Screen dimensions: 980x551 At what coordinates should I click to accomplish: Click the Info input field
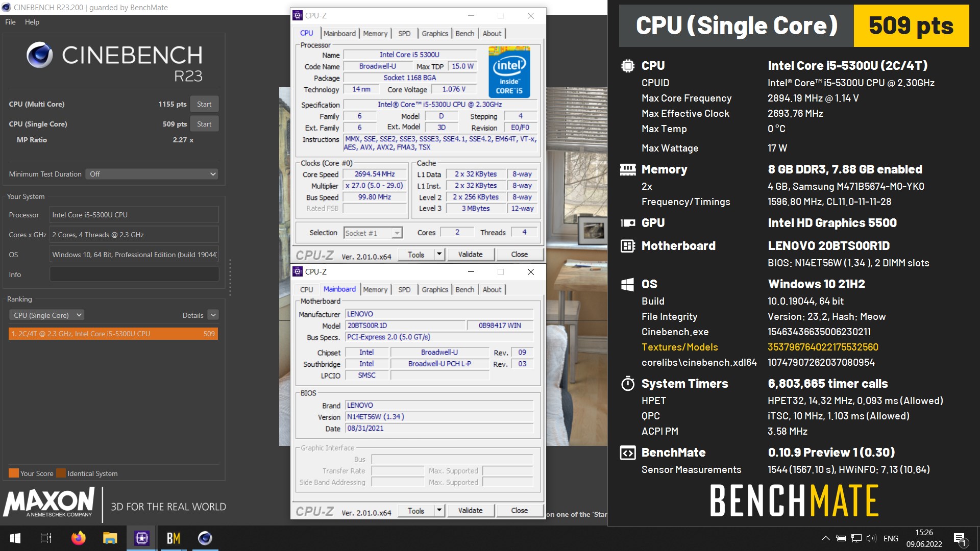(134, 274)
